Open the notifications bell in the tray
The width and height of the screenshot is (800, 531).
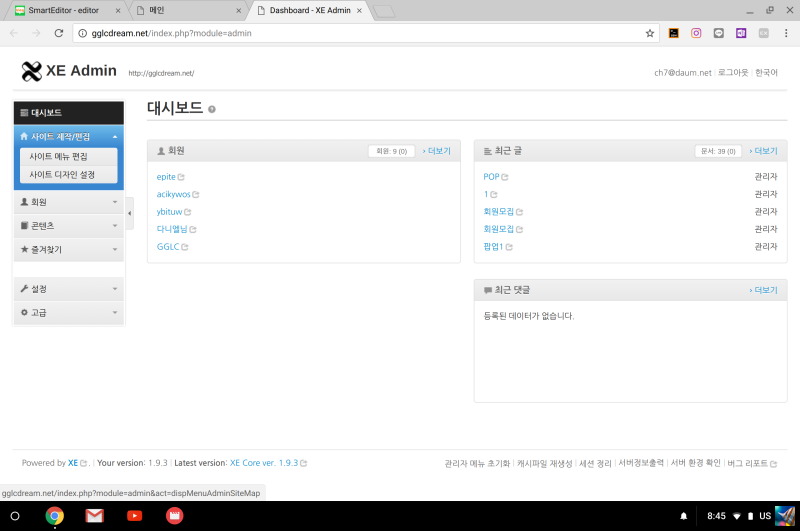click(684, 516)
